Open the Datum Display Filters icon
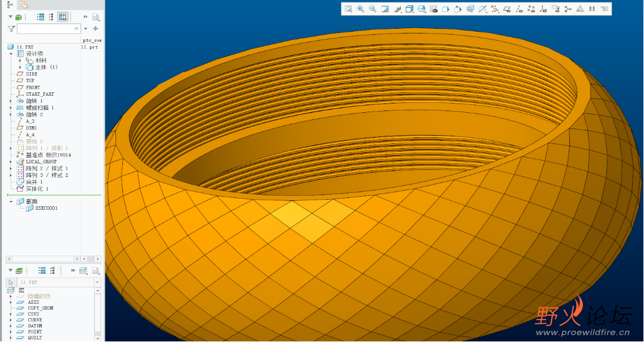 (495, 9)
